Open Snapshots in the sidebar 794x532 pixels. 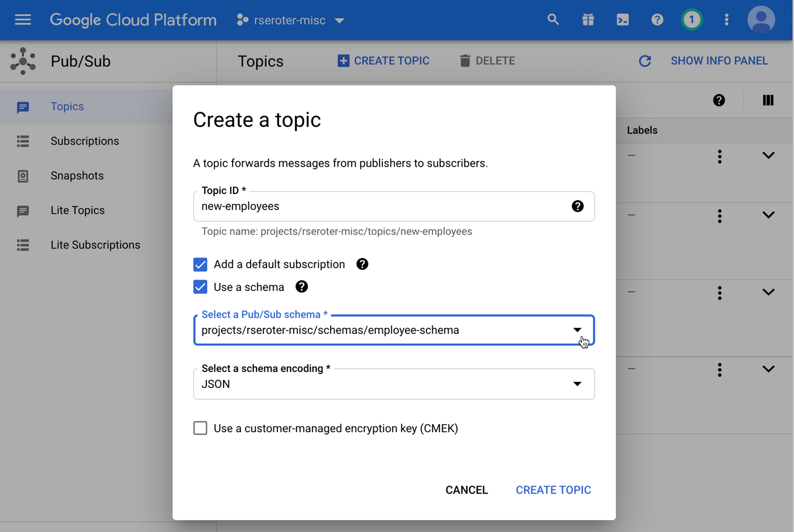[77, 176]
